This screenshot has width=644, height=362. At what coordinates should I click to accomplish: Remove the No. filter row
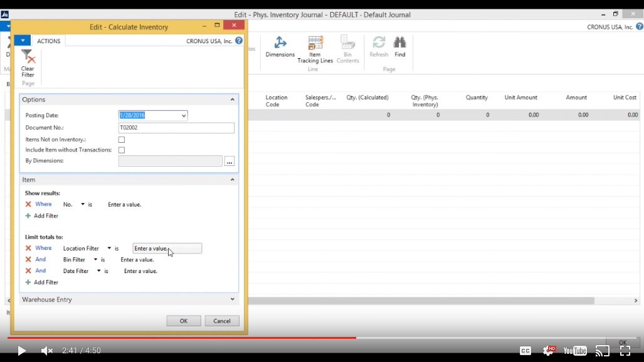click(28, 204)
